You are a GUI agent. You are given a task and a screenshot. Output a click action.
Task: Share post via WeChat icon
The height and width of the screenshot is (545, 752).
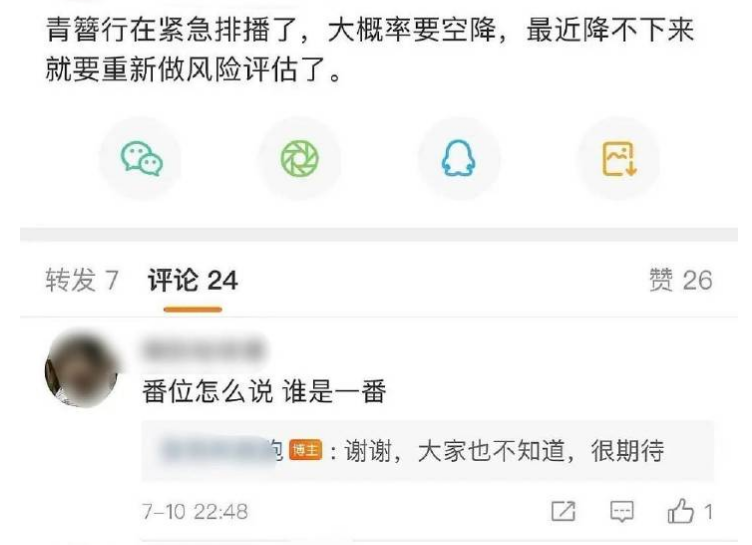[x=141, y=158]
